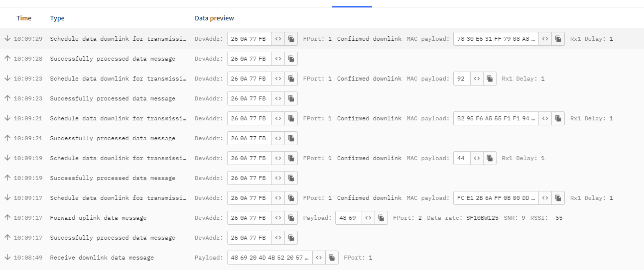Copy MAC payload starting with B2 95 F6
644x270 pixels.
[558, 118]
